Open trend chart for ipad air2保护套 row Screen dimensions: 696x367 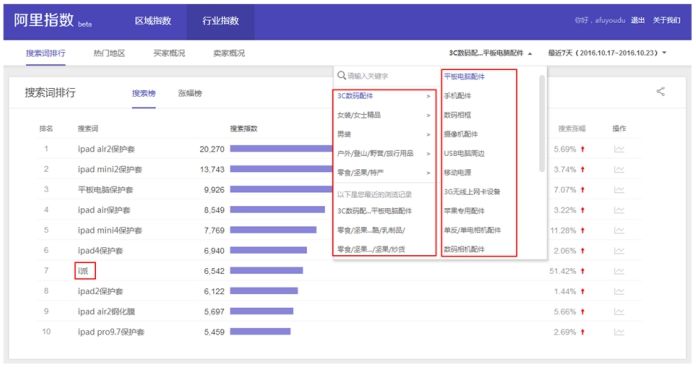(619, 149)
